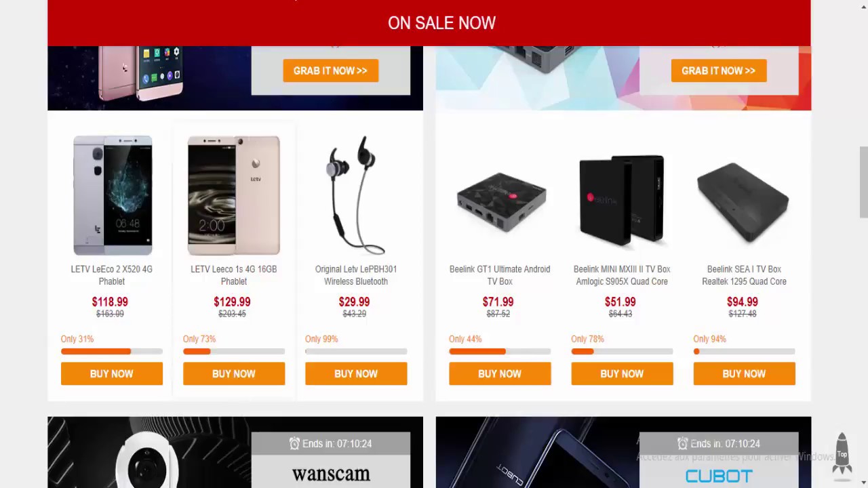Buy the LETV LeEco 2 X520 for $118.99

112,373
